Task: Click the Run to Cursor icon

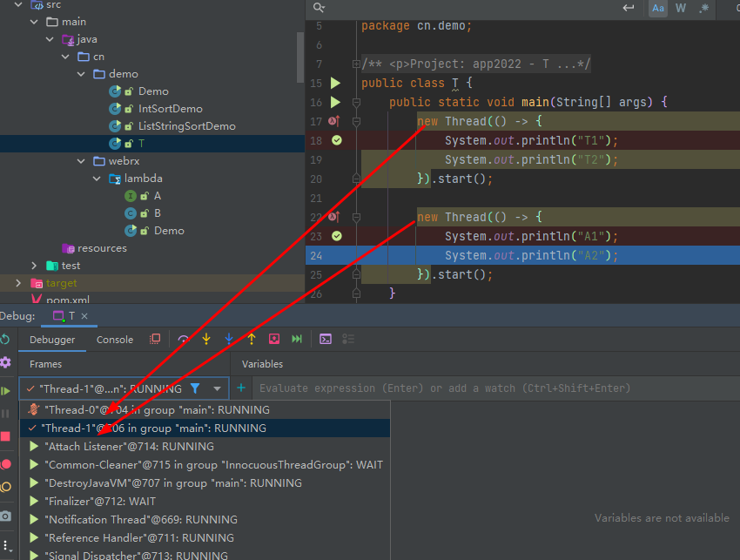Action: pos(297,339)
